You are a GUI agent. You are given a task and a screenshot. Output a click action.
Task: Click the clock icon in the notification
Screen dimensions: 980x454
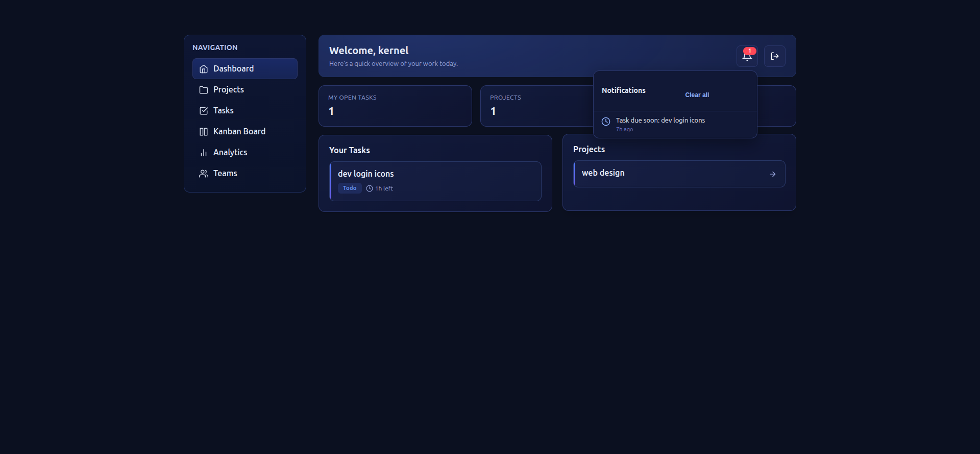click(606, 122)
